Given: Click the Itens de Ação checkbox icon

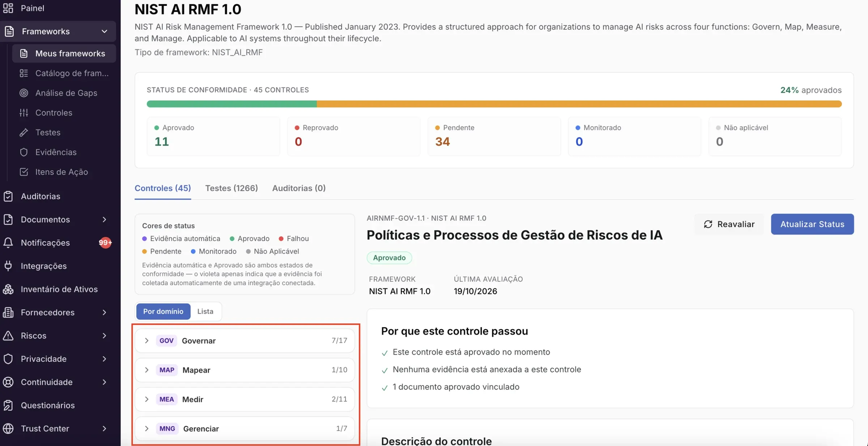Looking at the screenshot, I should click(x=24, y=172).
